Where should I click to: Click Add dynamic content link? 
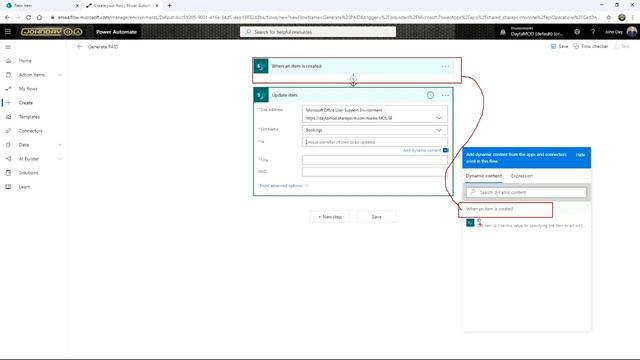pyautogui.click(x=422, y=150)
